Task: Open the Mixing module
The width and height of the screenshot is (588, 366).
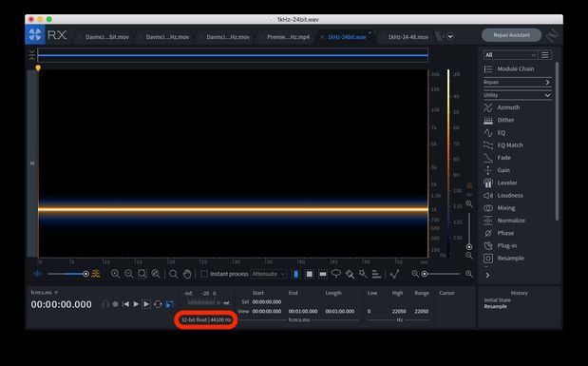Action: 500,208
